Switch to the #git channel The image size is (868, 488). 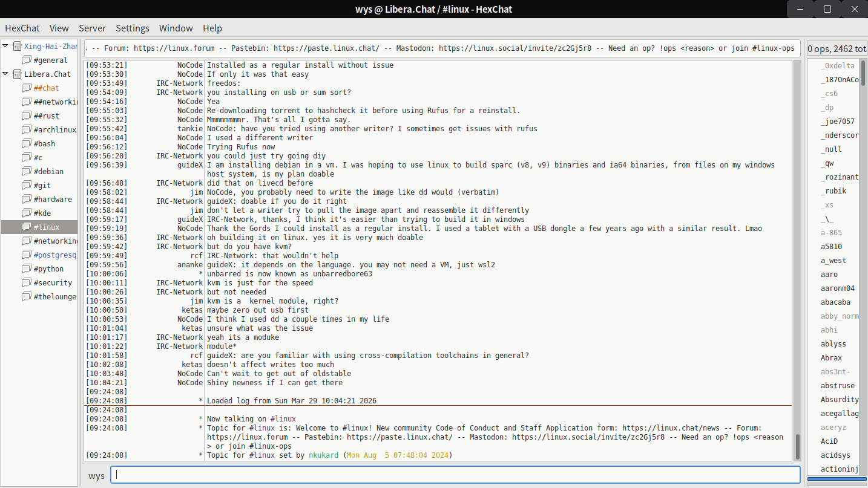[42, 185]
